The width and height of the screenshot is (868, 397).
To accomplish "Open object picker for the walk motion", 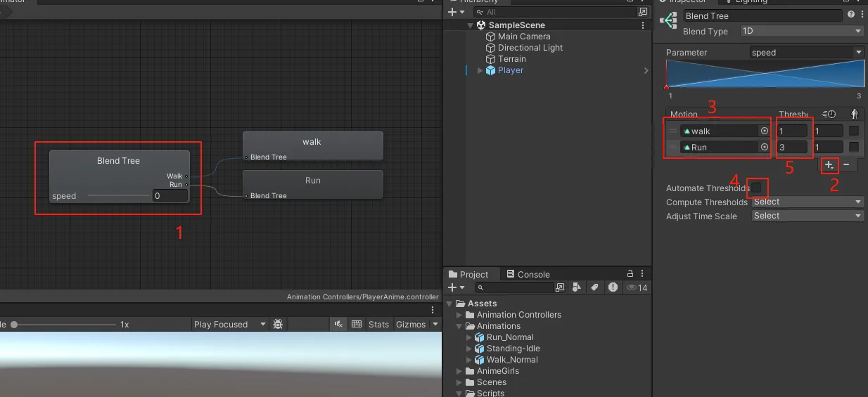I will 764,131.
